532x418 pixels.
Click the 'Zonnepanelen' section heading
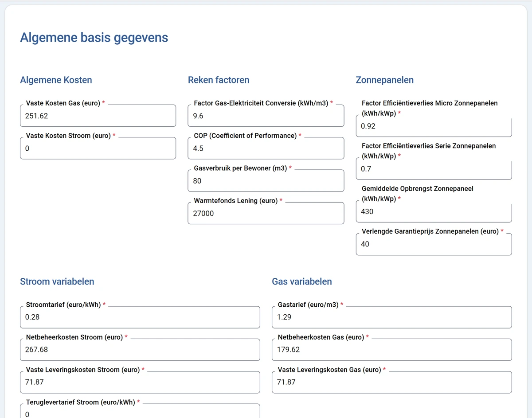click(x=385, y=80)
